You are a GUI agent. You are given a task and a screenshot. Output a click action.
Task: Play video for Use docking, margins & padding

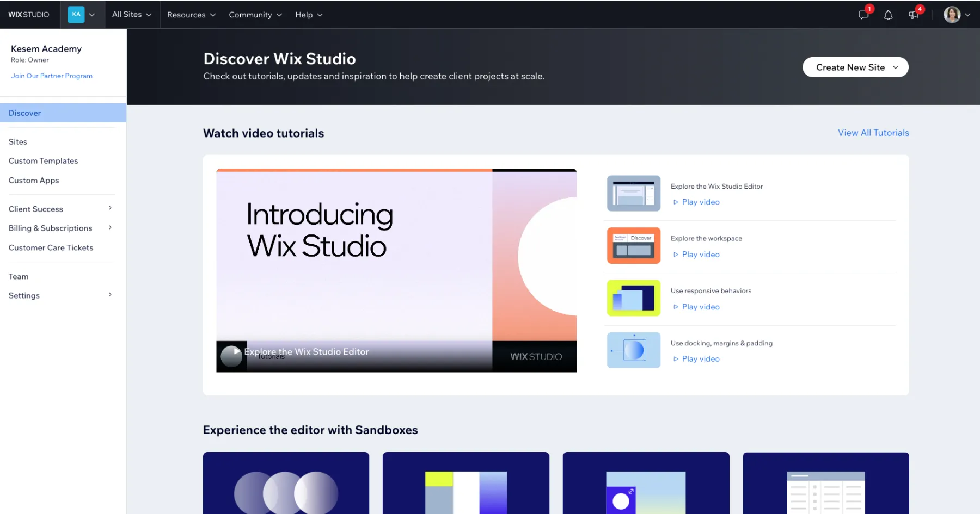pyautogui.click(x=696, y=359)
